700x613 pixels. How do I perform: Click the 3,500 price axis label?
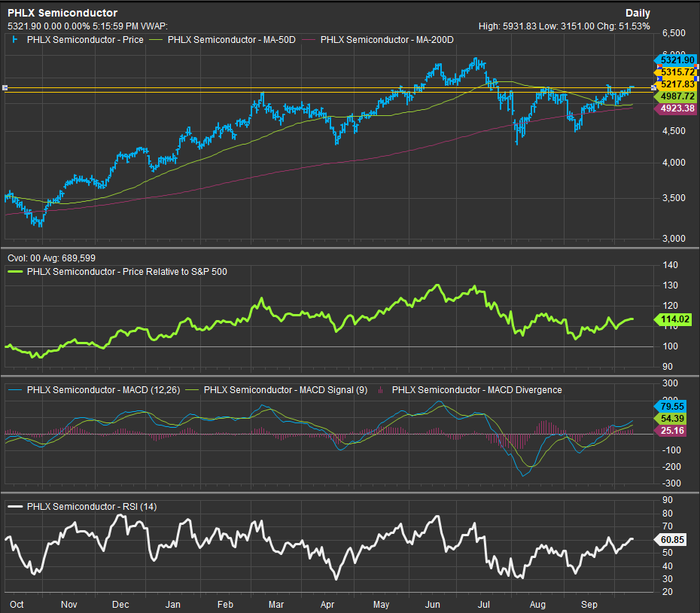[x=674, y=198]
